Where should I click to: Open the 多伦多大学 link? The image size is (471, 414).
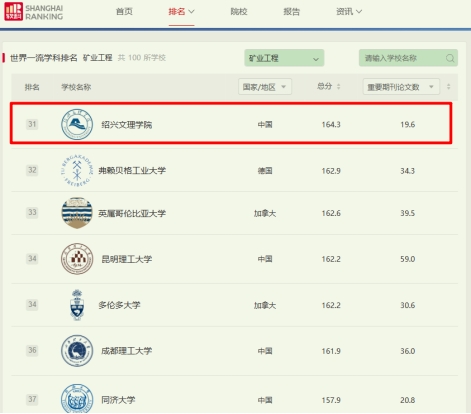[x=119, y=305]
